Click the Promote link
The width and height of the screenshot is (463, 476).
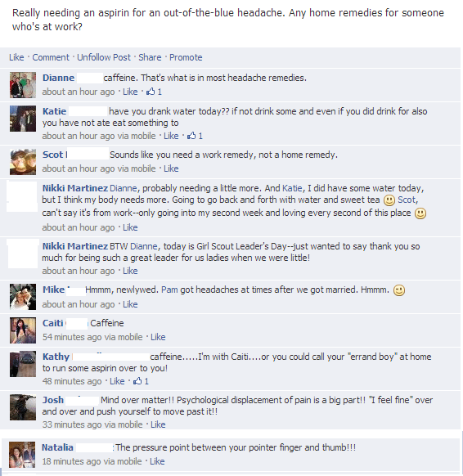tap(186, 57)
